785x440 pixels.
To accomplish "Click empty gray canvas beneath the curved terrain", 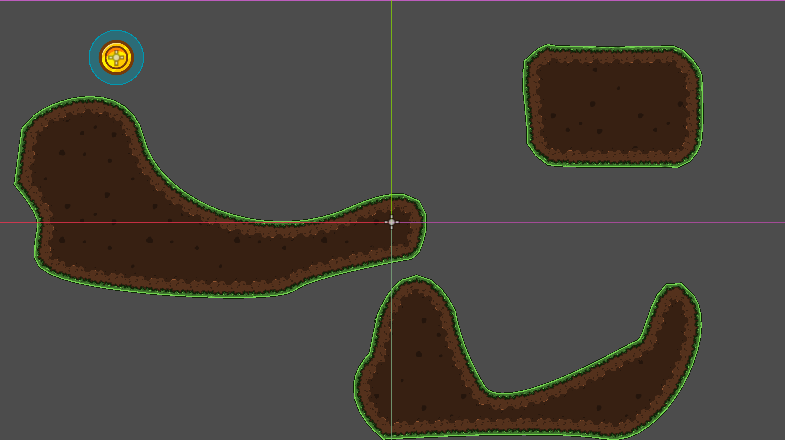I will tap(150, 360).
